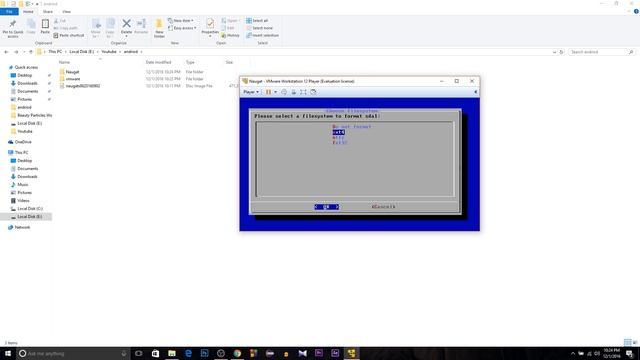This screenshot has height=360, width=640.
Task: Click Select none in ribbon
Action: [x=259, y=28]
